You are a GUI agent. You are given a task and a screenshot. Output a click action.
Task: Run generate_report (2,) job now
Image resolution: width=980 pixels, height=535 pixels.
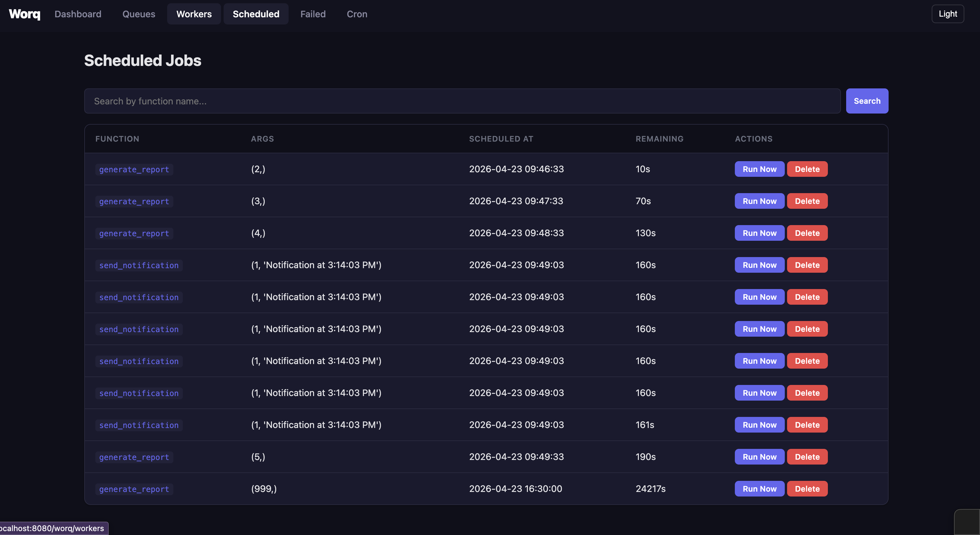tap(759, 169)
